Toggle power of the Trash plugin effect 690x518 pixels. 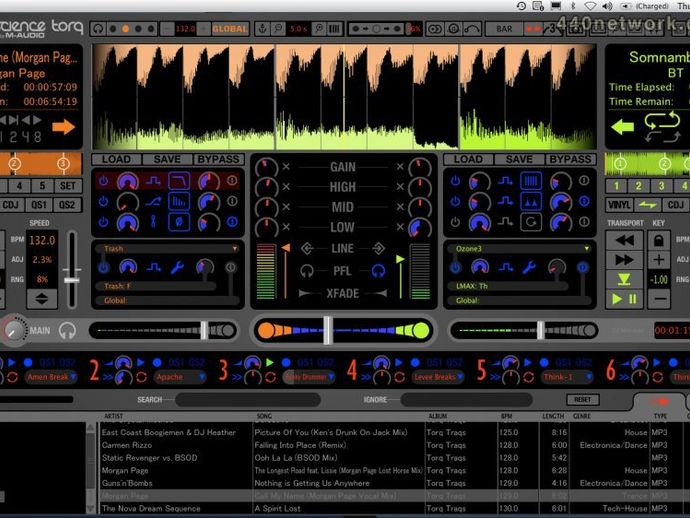tap(103, 267)
